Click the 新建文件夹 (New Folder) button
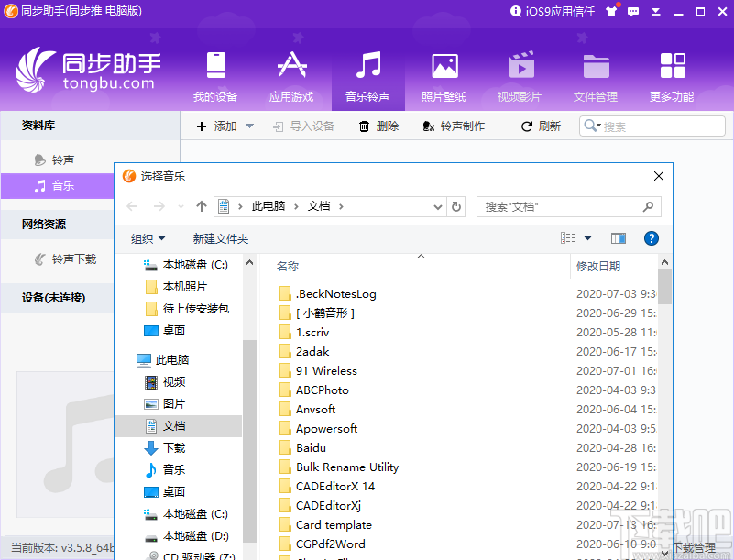 click(222, 237)
